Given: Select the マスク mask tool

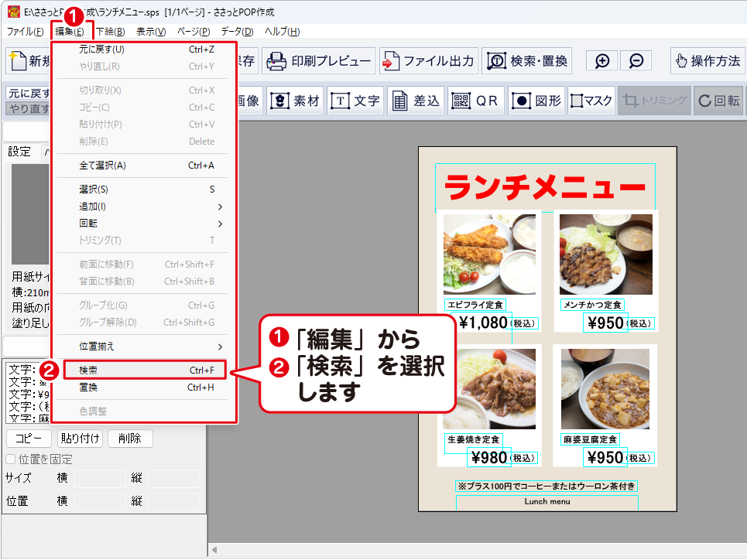Looking at the screenshot, I should (591, 101).
